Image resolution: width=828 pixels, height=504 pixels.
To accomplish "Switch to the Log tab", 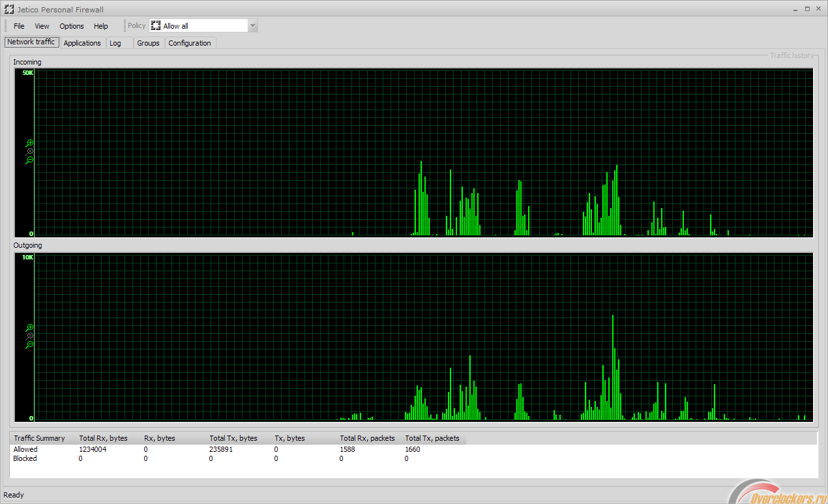I will coord(115,43).
